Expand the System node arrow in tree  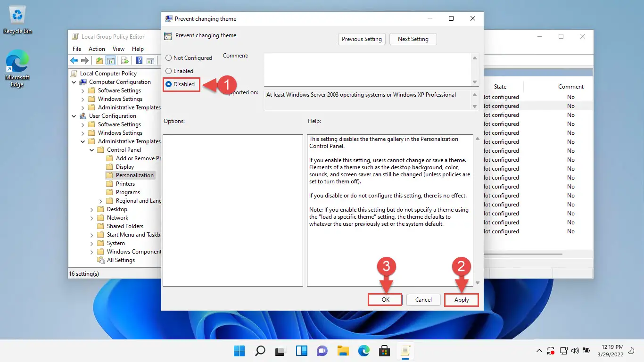point(92,243)
